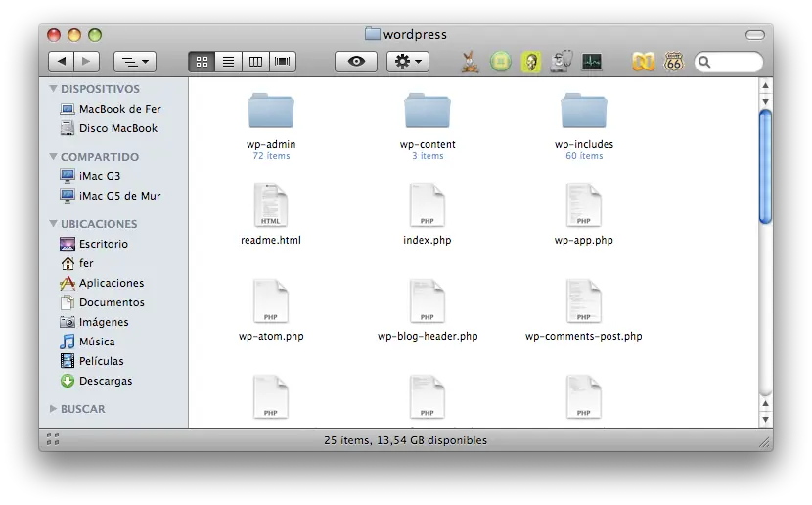Click the green zoom window button
The image size is (812, 505).
point(95,35)
